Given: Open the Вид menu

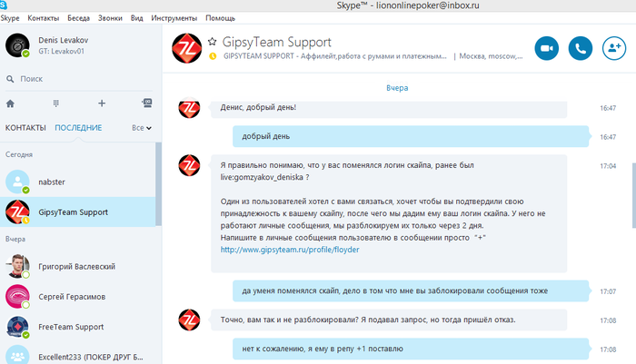Looking at the screenshot, I should [136, 18].
